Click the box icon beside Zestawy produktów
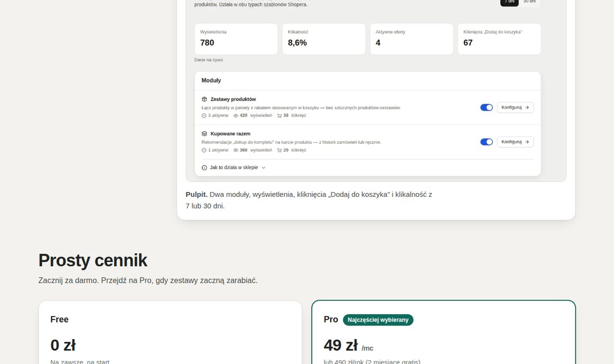 pyautogui.click(x=204, y=99)
